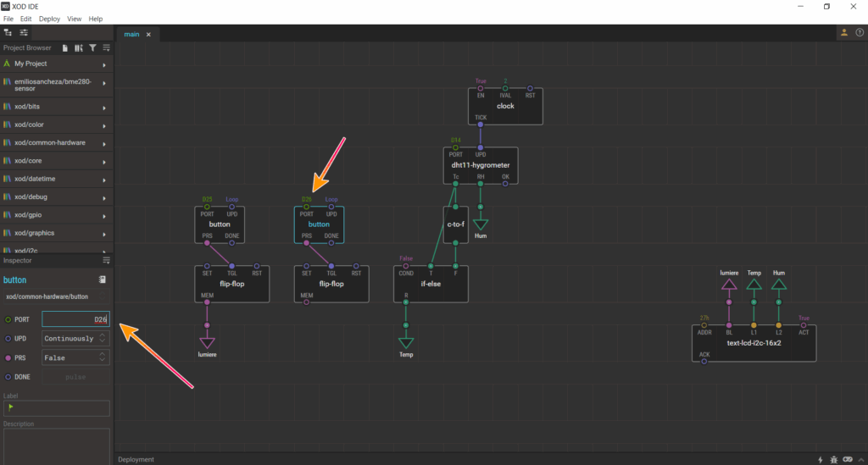Screen dimensions: 868x465
Task: Select the clock node
Action: click(x=505, y=106)
